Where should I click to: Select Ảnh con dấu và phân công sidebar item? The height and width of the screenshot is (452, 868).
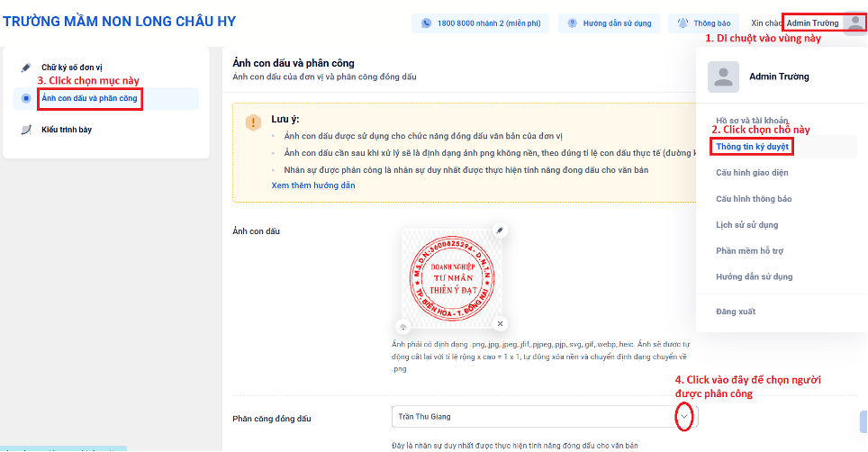point(89,98)
